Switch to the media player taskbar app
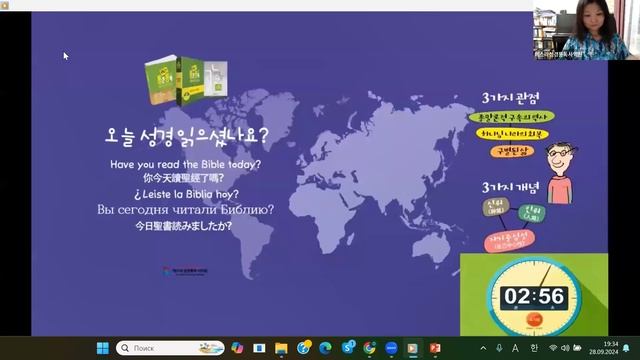This screenshot has width=640, height=360. click(x=413, y=348)
